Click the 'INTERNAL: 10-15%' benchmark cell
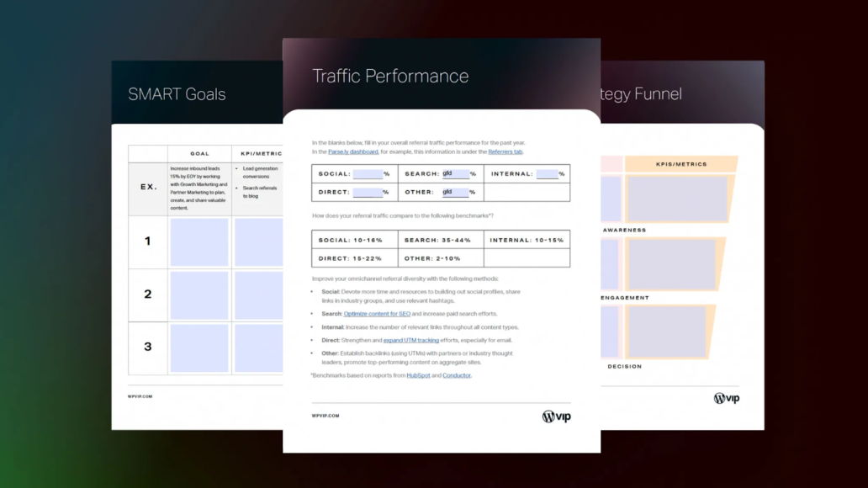Image resolution: width=868 pixels, height=488 pixels. click(x=527, y=240)
